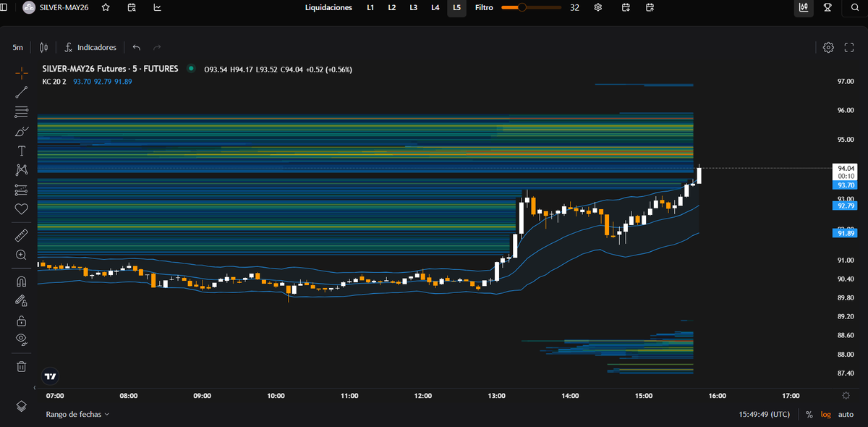The width and height of the screenshot is (868, 427).
Task: Toggle log scale mode
Action: click(826, 415)
